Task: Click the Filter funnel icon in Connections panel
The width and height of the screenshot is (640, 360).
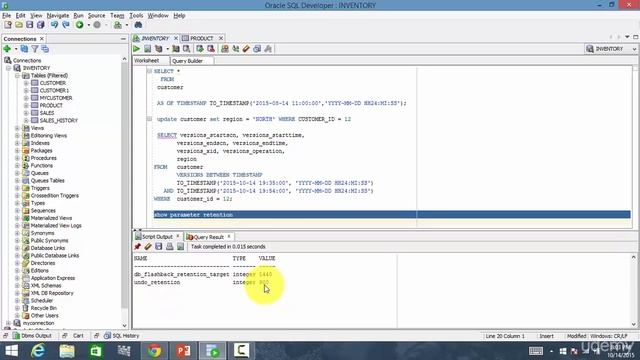Action: point(35,49)
